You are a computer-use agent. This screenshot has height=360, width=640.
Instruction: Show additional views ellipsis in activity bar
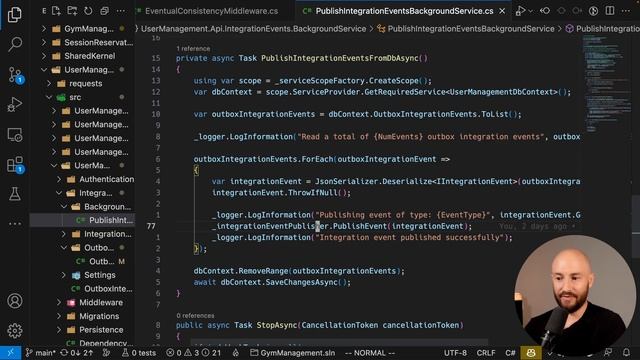click(x=15, y=224)
